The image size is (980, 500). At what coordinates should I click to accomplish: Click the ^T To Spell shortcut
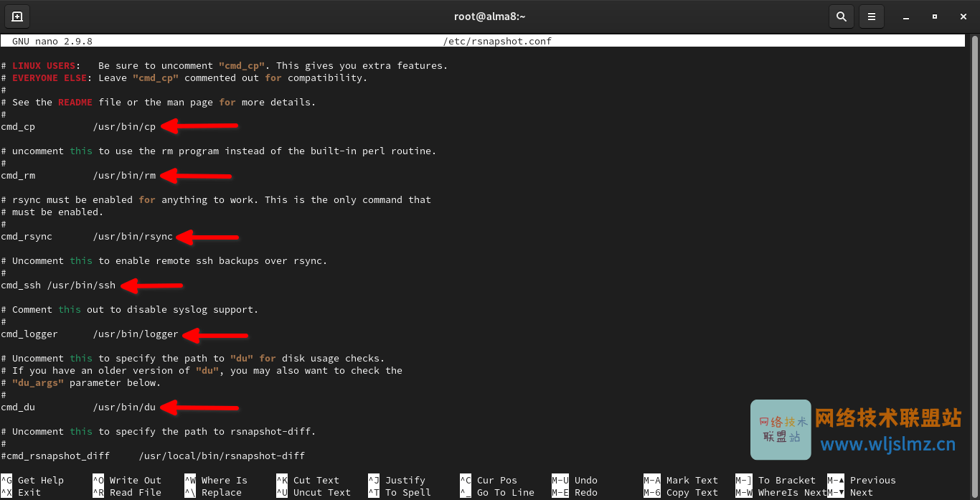pos(400,493)
